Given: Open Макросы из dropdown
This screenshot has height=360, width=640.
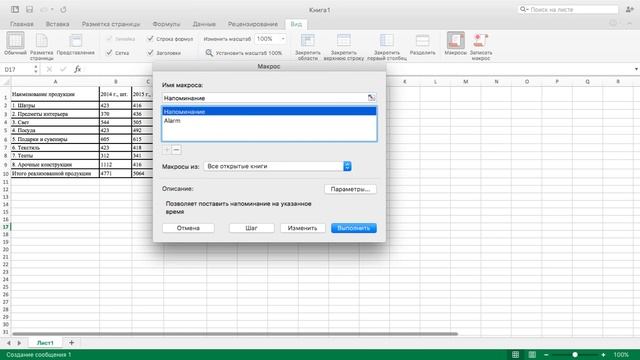Looking at the screenshot, I should [x=277, y=166].
